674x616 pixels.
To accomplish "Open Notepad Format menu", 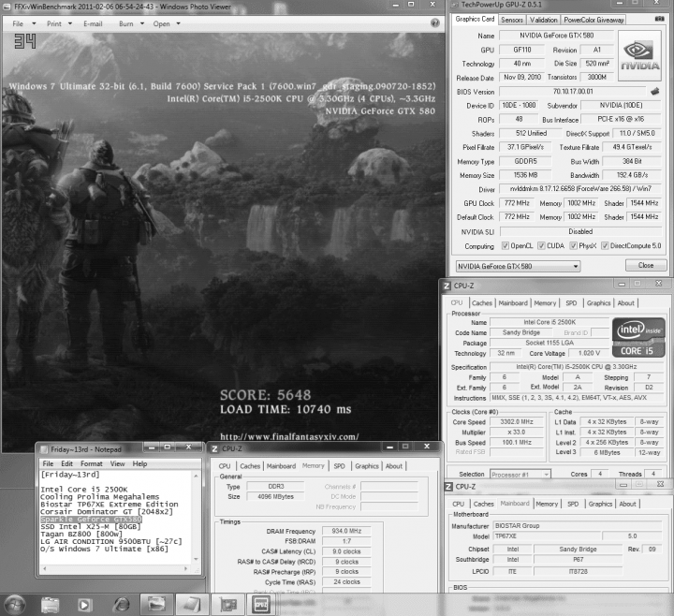I will 92,463.
